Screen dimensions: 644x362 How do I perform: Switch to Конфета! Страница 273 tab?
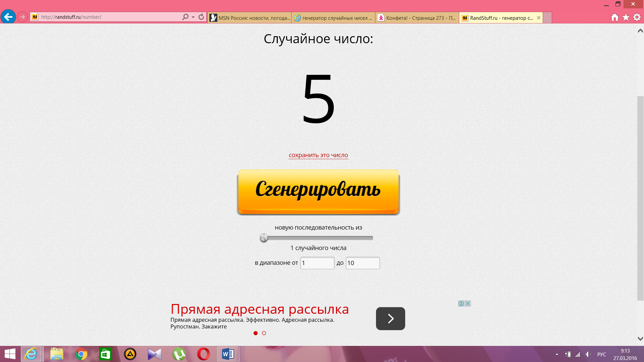click(417, 18)
